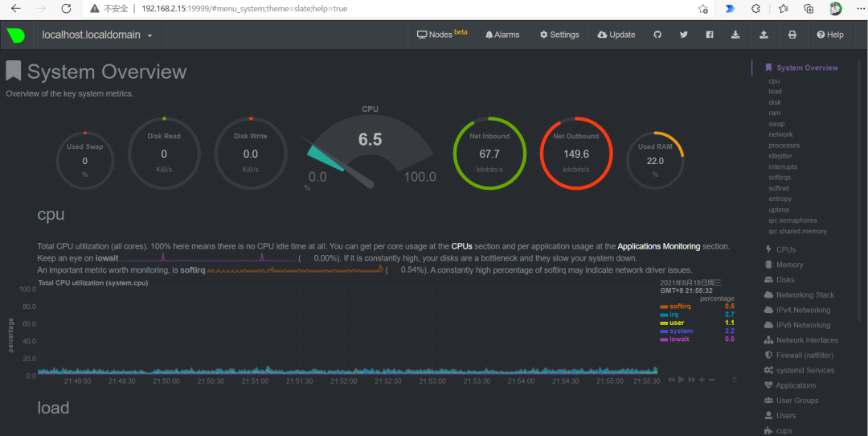This screenshot has width=868, height=436.
Task: Click the Facebook icon in the navbar
Action: 710,35
